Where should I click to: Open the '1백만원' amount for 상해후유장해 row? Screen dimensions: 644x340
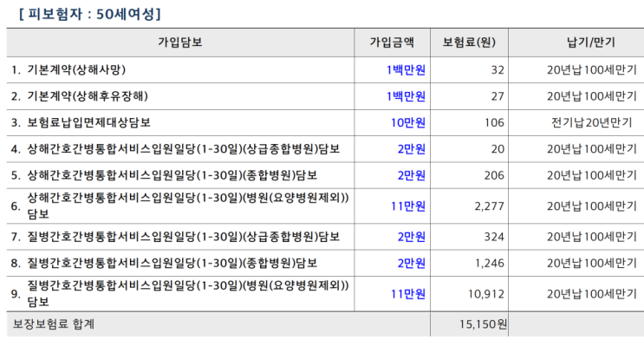click(406, 96)
